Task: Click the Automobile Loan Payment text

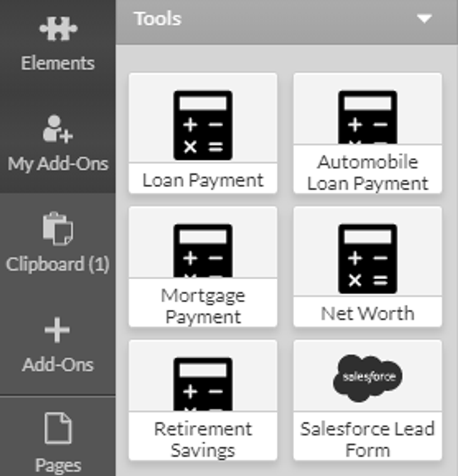Action: 368,173
